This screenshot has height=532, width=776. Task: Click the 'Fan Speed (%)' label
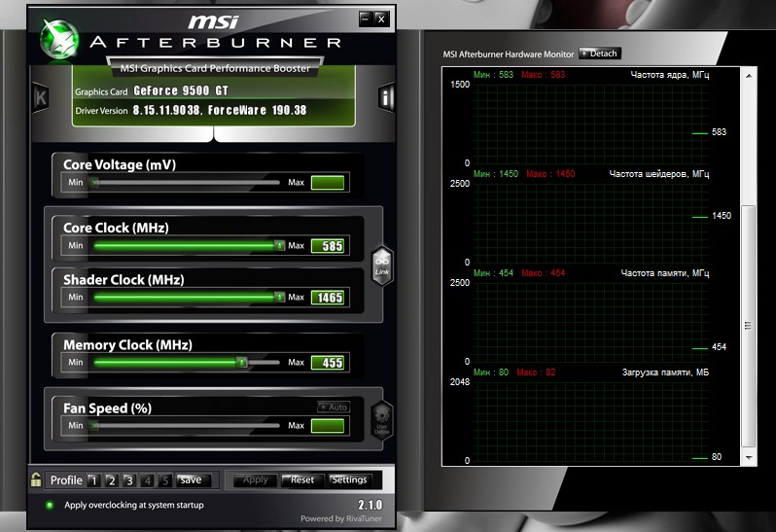point(107,408)
